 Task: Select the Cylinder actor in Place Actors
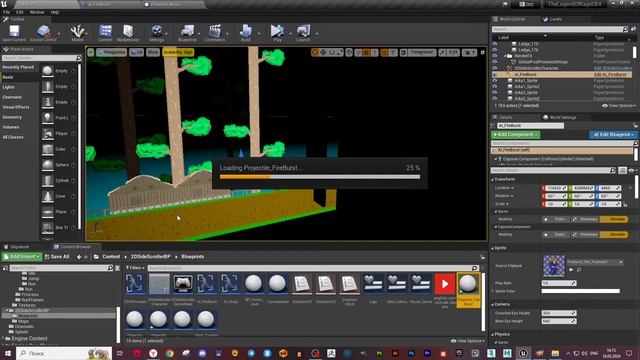coord(59,181)
